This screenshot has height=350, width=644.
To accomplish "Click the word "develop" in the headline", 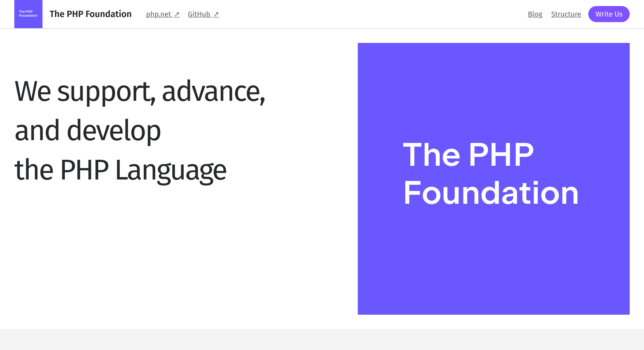I will coord(114,131).
